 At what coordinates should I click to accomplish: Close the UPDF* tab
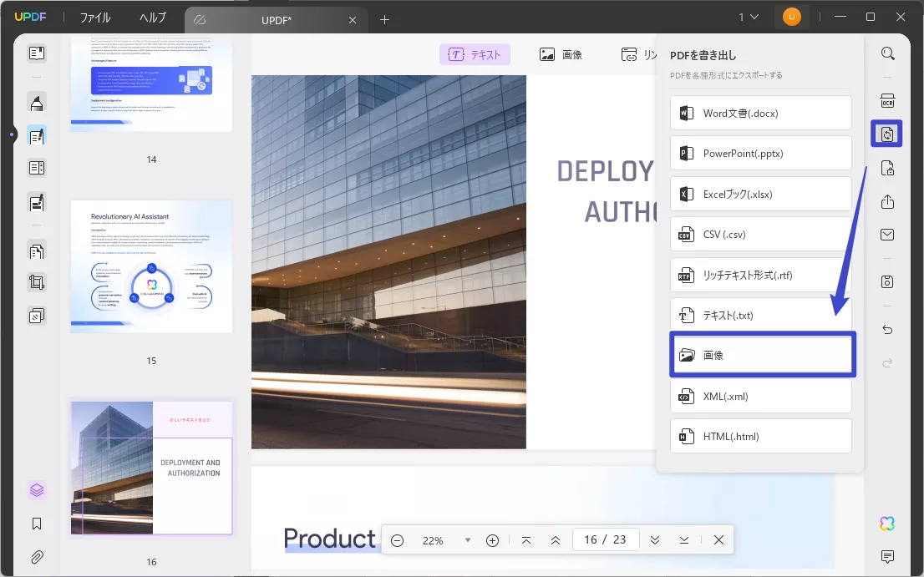(x=353, y=20)
